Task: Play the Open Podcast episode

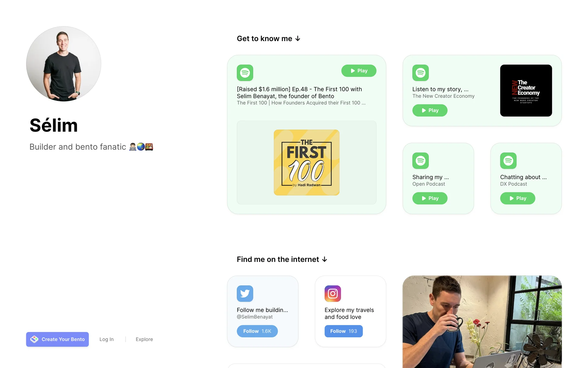Action: coord(430,198)
